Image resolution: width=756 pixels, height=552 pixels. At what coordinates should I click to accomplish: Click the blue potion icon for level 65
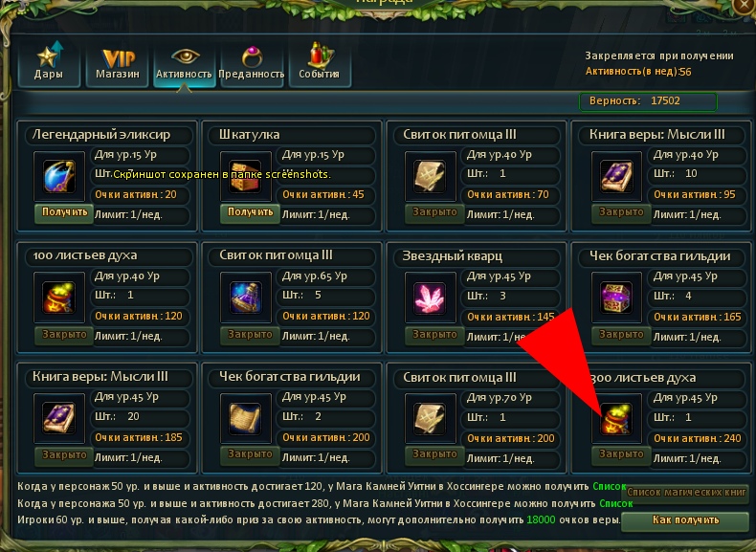[x=245, y=298]
